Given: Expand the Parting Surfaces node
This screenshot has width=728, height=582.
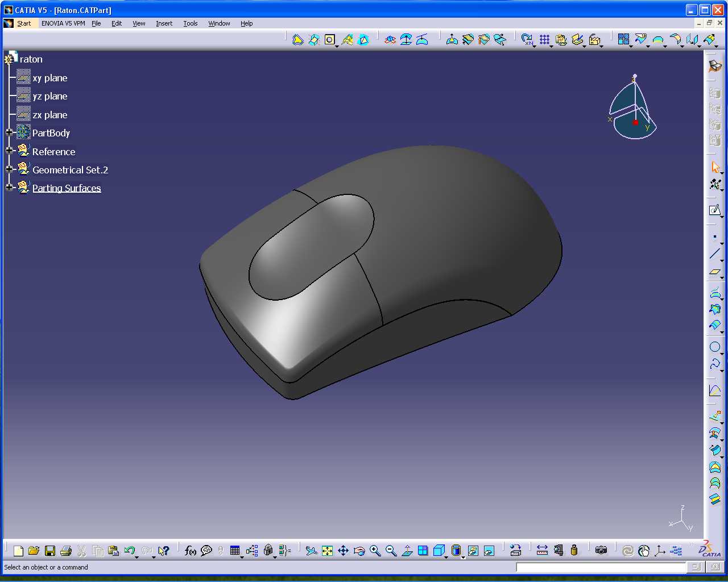Looking at the screenshot, I should 9,187.
